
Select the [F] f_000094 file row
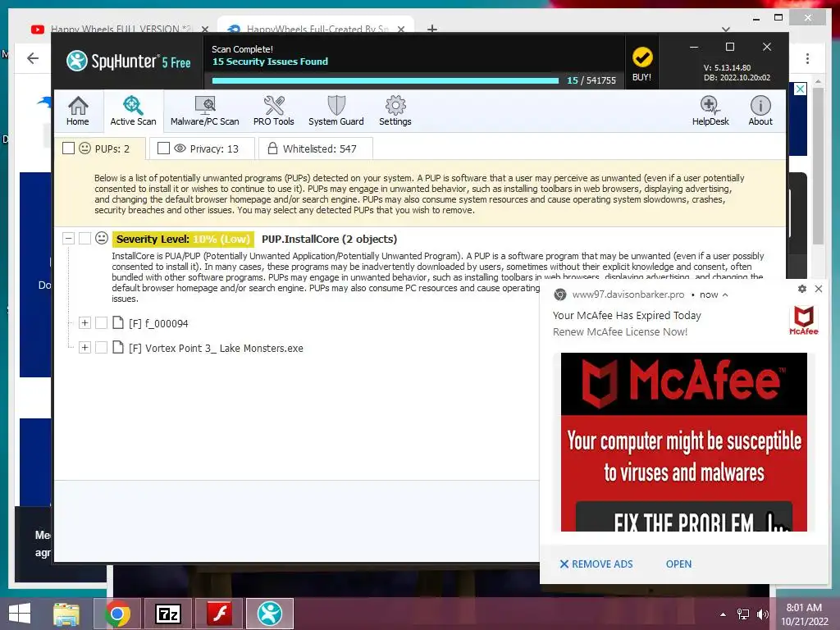click(158, 323)
